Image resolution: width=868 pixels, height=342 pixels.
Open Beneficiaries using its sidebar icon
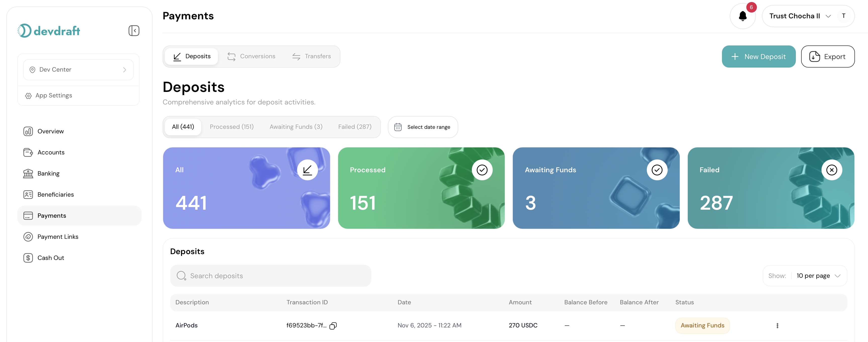point(28,194)
